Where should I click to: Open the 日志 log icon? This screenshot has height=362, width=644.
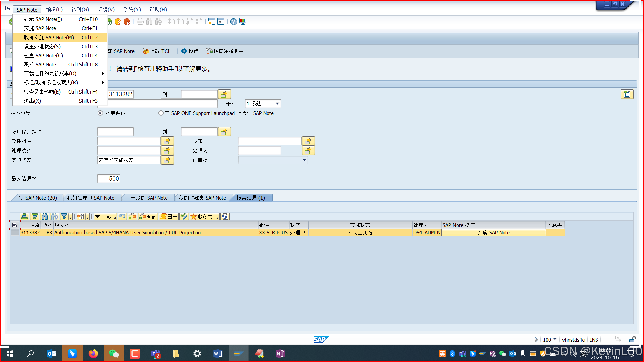[x=168, y=216]
